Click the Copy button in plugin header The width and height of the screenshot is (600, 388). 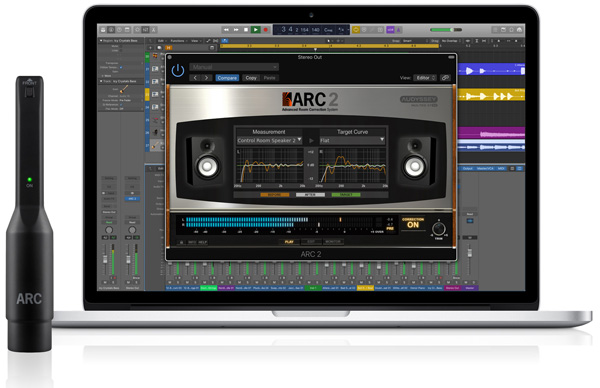coord(251,78)
